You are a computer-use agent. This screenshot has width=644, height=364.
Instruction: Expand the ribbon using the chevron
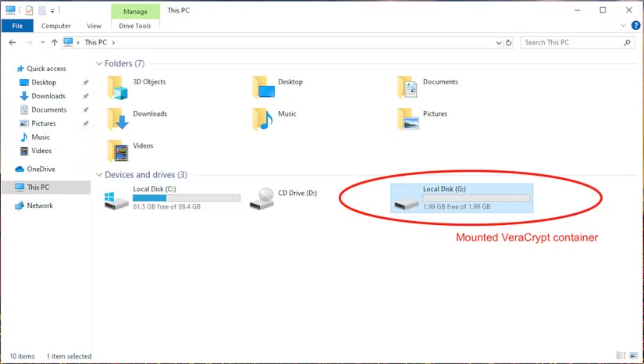(619, 26)
